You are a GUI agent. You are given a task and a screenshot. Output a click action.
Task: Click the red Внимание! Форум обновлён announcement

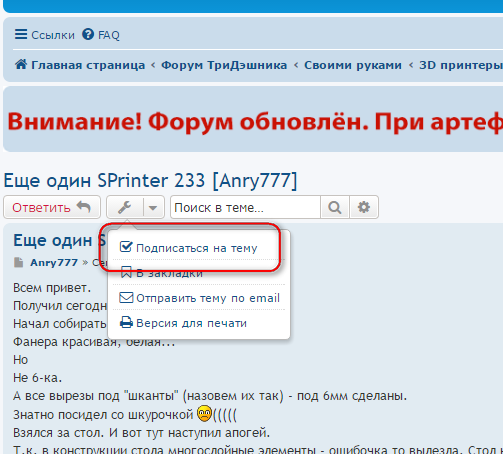255,121
